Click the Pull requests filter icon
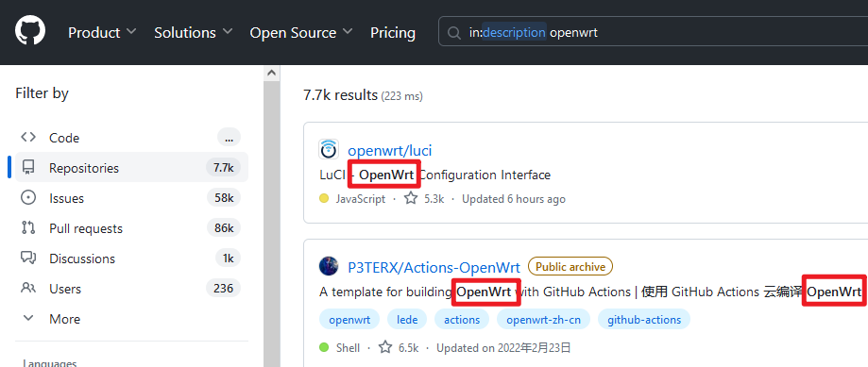Image resolution: width=868 pixels, height=367 pixels. click(28, 227)
